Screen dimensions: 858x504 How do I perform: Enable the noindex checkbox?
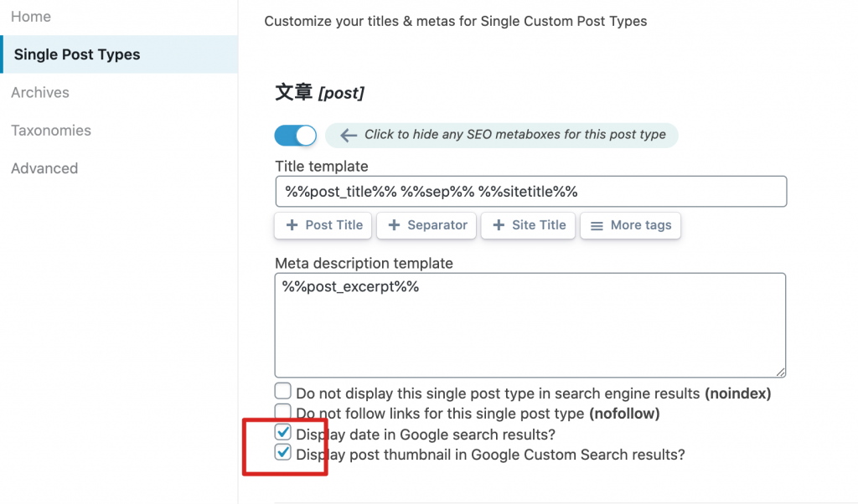(283, 391)
